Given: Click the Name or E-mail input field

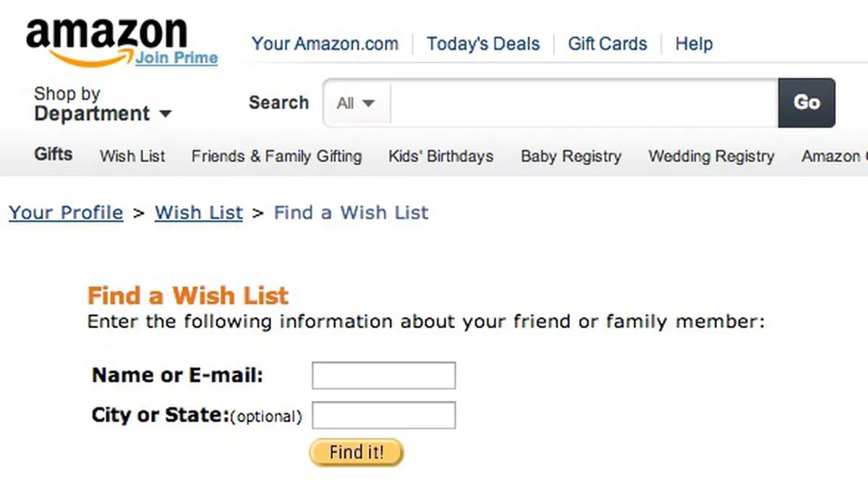Looking at the screenshot, I should (383, 375).
